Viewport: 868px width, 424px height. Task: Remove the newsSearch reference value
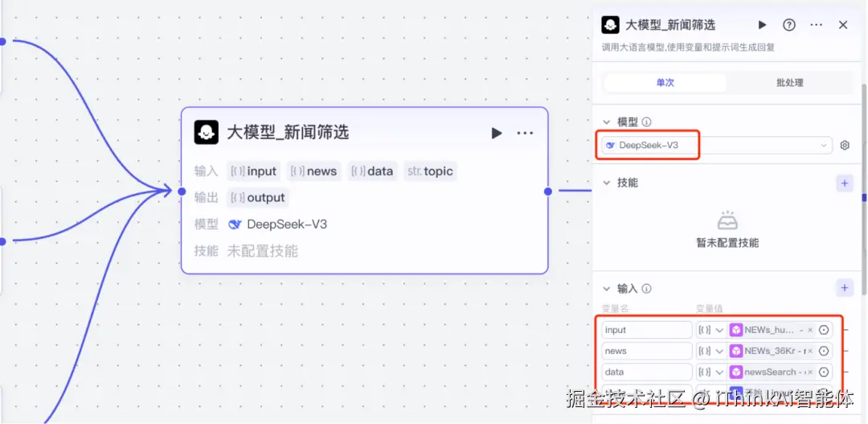click(810, 372)
